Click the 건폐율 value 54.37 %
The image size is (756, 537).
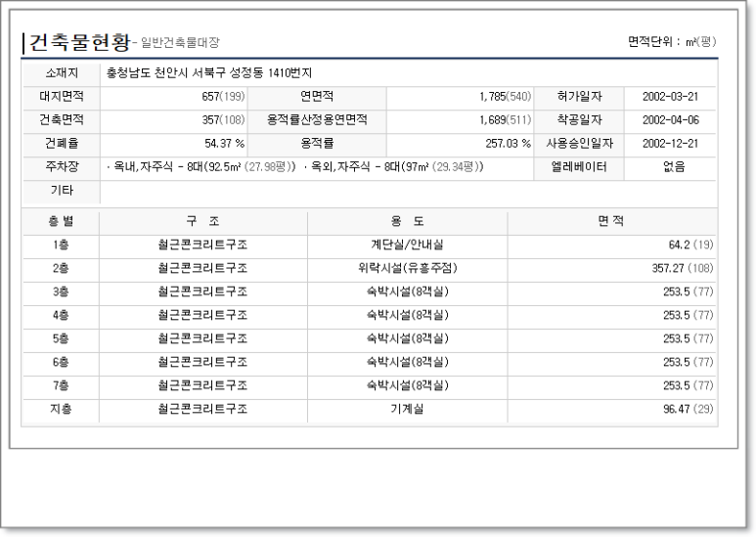(x=225, y=143)
